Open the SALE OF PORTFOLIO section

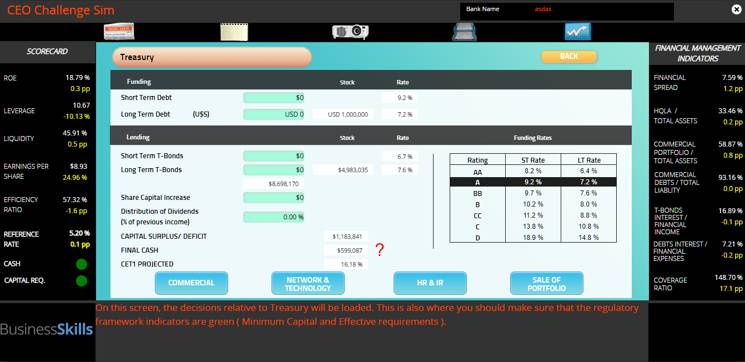tap(546, 283)
